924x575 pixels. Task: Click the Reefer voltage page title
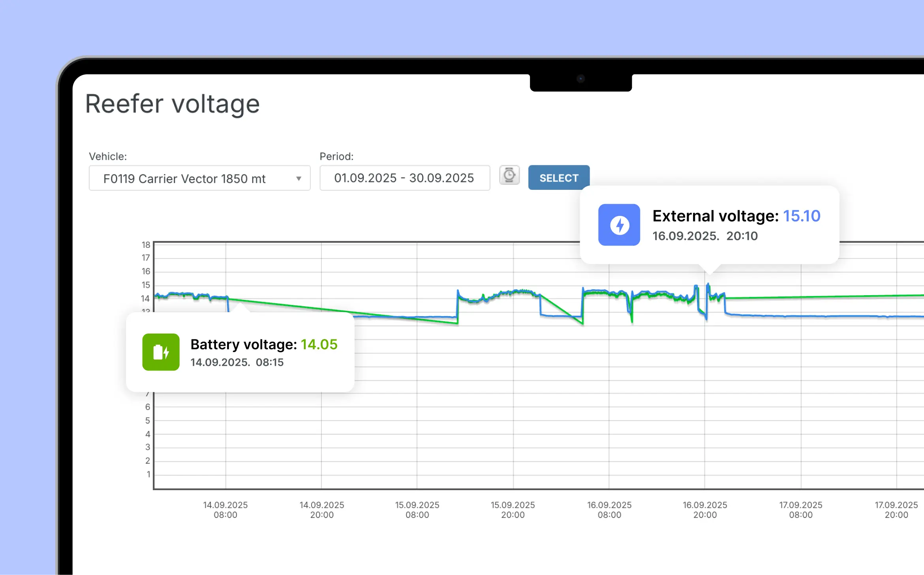[173, 103]
